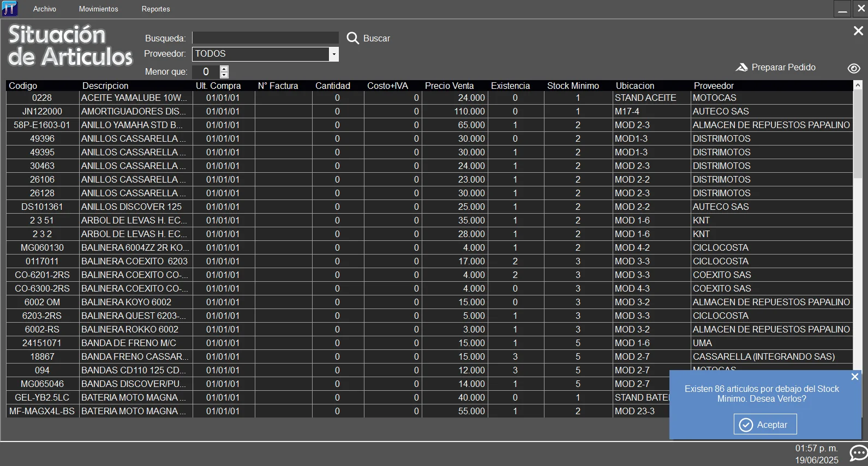Viewport: 868px width, 466px height.
Task: Close the Situación de Articulos panel
Action: point(858,31)
